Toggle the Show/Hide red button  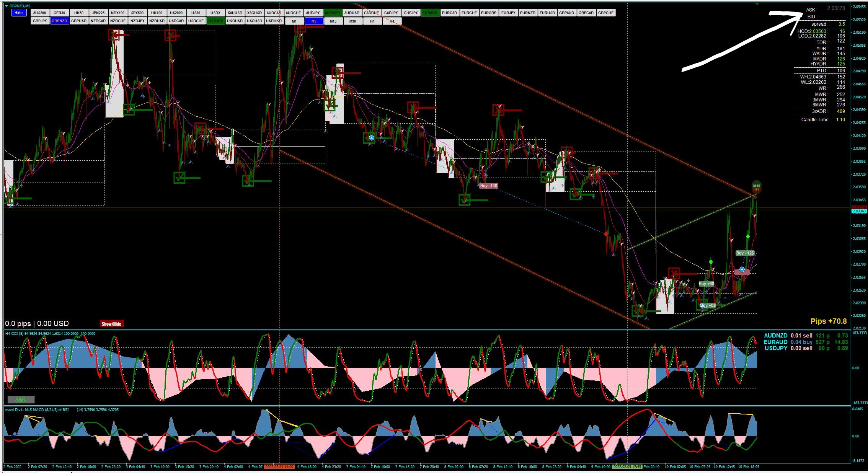pos(111,324)
